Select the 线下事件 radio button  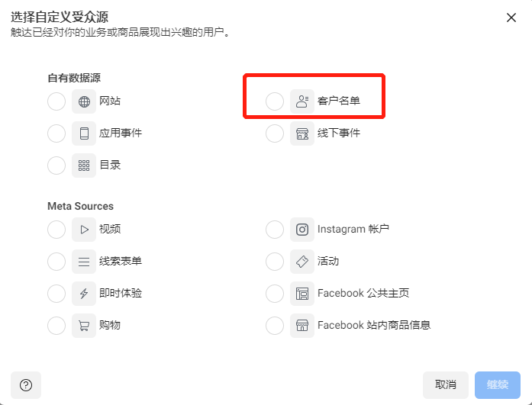pos(275,133)
